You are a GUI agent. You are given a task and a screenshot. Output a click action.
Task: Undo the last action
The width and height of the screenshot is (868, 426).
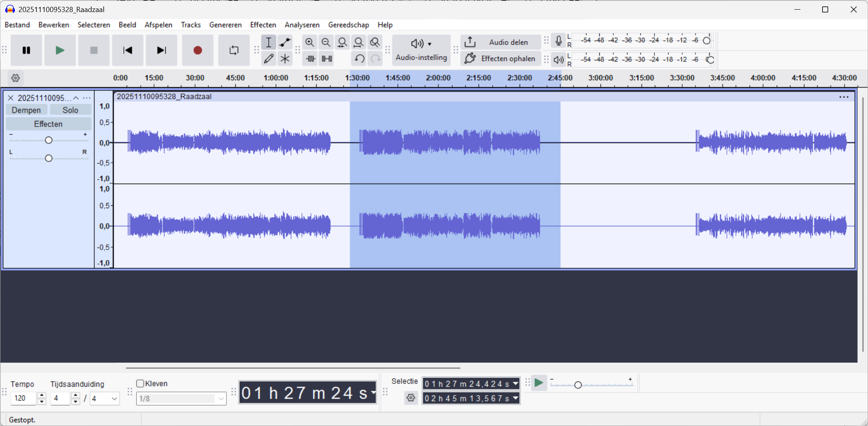click(359, 59)
